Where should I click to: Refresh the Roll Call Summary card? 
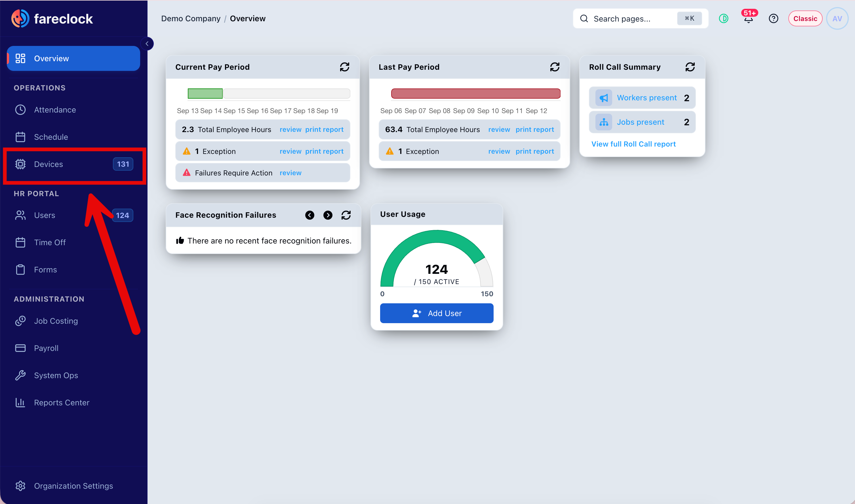[690, 67]
